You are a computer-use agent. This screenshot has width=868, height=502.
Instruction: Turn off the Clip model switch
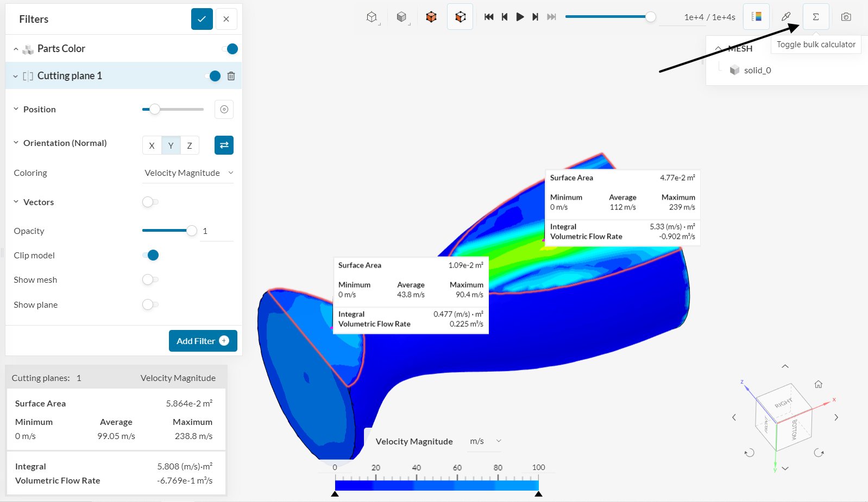pos(150,255)
